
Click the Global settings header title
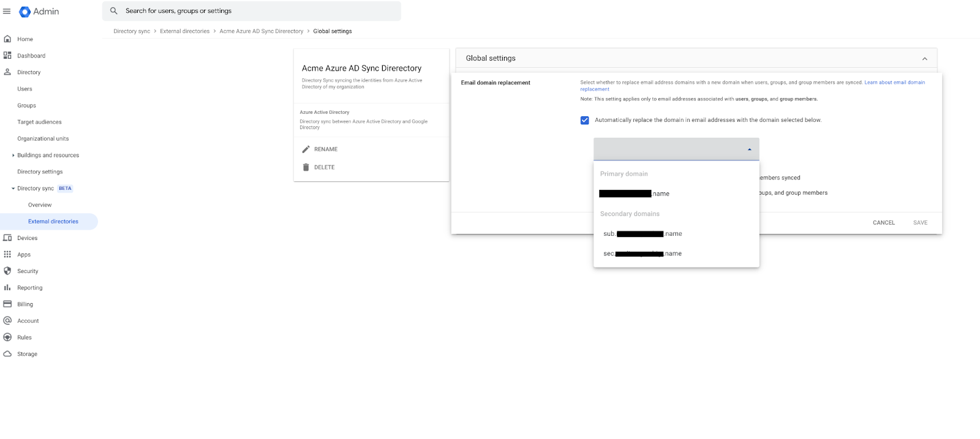pos(491,58)
